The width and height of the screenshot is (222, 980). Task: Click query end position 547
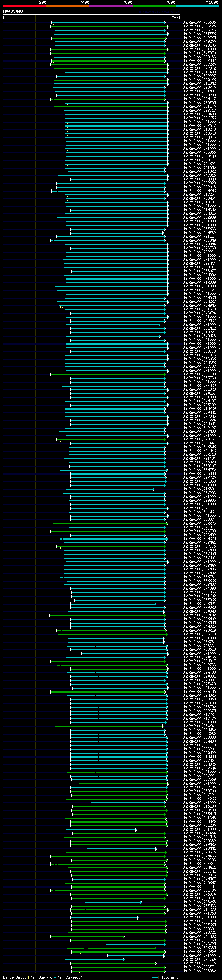click(x=175, y=17)
